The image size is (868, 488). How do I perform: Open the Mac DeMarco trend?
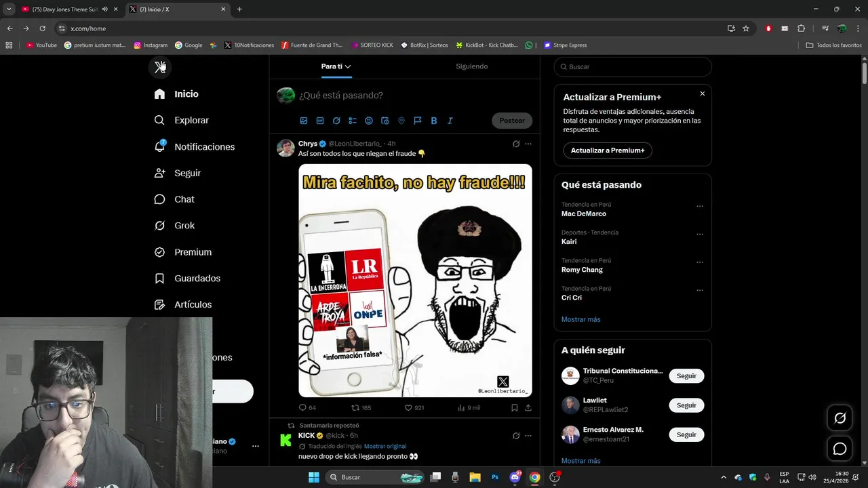(584, 213)
